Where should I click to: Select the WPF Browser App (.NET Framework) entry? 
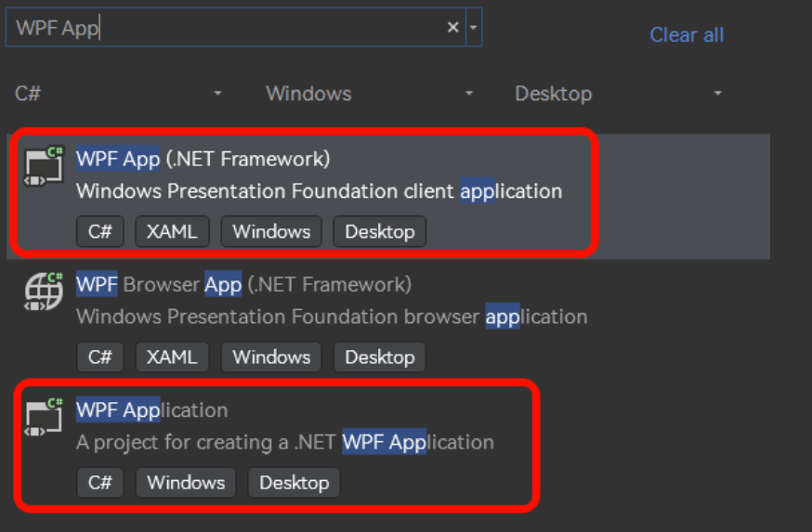[388, 321]
